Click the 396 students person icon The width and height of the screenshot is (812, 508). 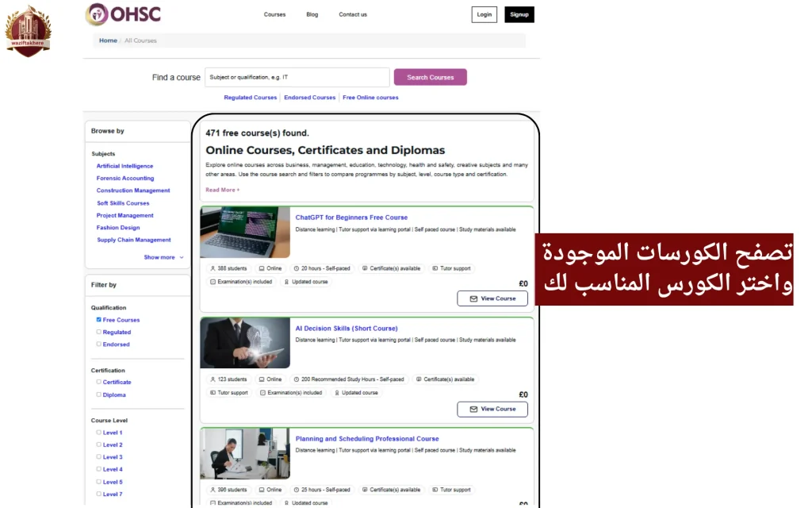(213, 490)
